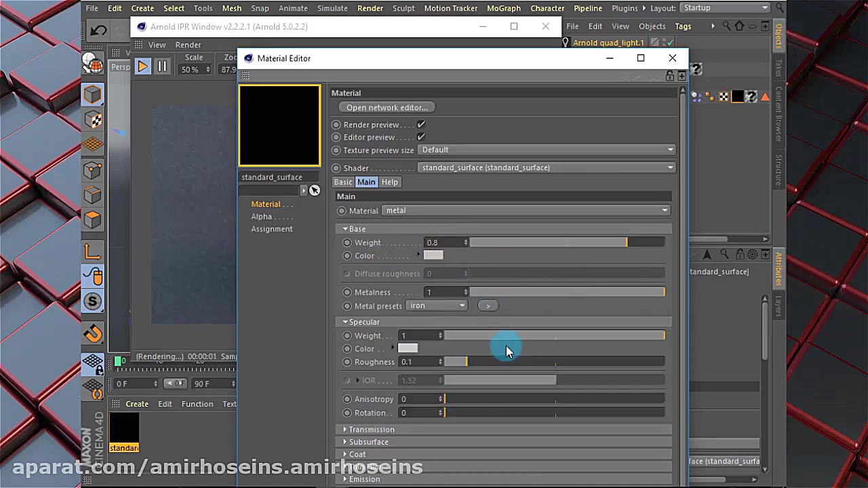This screenshot has width=868, height=488.
Task: Select the Model mode cube icon
Action: point(93,94)
